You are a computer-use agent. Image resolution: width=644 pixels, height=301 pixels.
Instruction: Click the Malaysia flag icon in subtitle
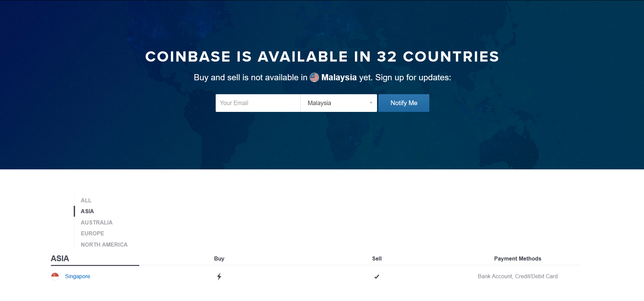tap(314, 78)
